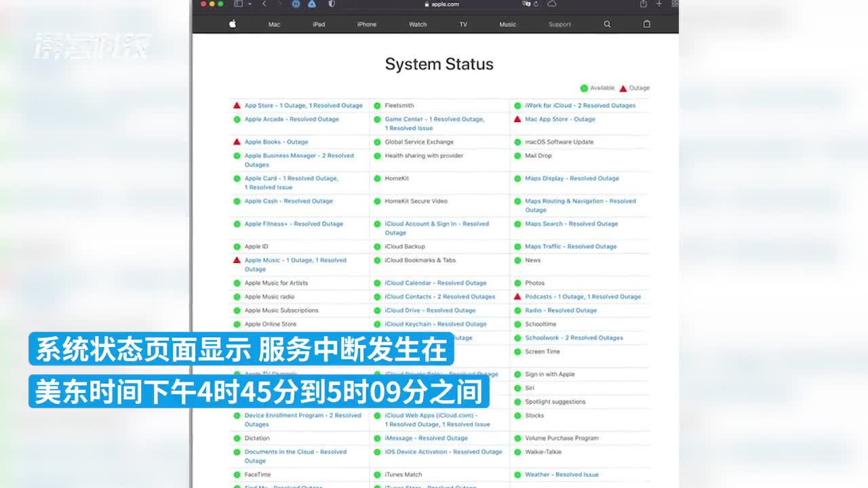Open the Safari share icon
The height and width of the screenshot is (488, 868).
click(643, 3)
